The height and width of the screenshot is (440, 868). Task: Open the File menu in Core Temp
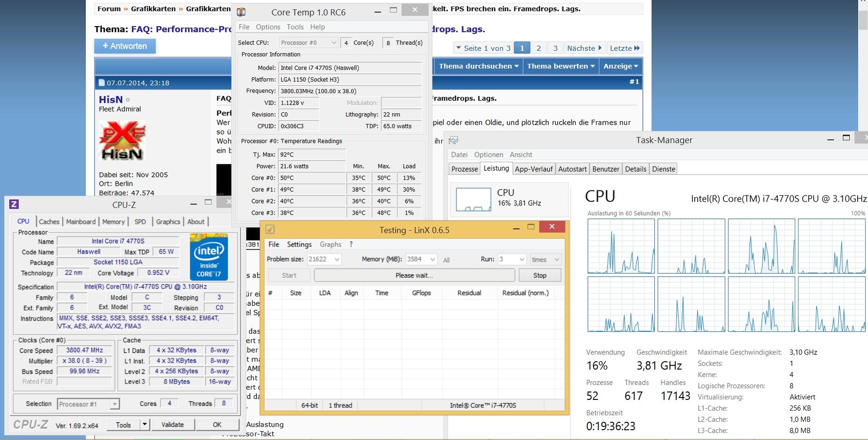pos(244,27)
